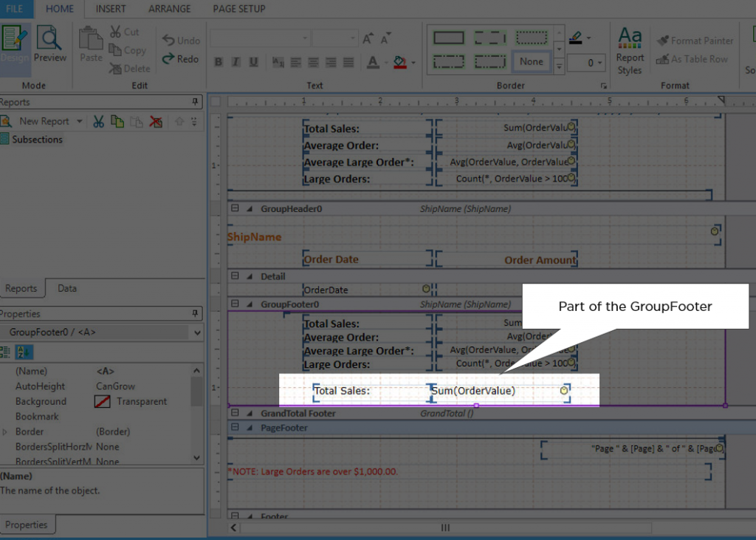Delete report using red X icon

(156, 122)
